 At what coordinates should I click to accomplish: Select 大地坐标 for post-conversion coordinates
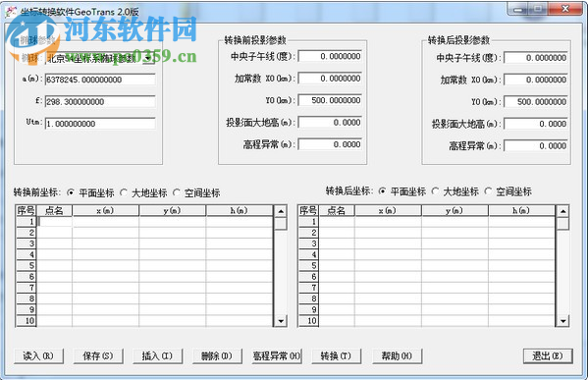tap(455, 191)
